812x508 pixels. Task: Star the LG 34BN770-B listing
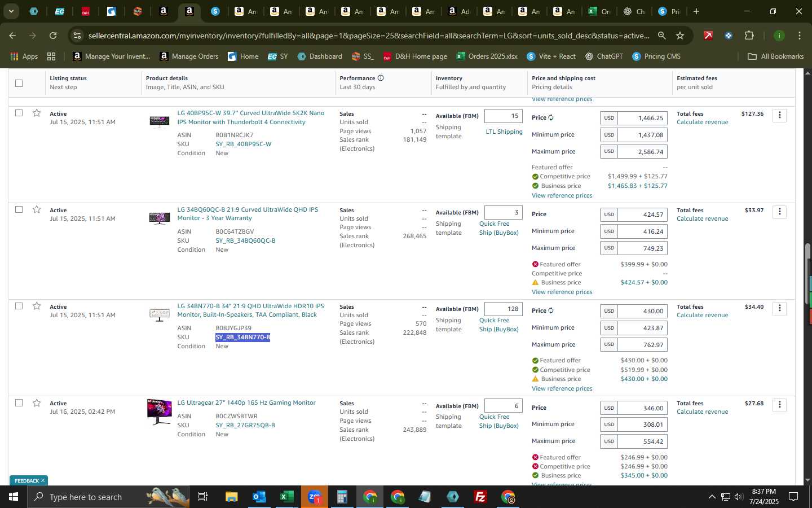(37, 306)
